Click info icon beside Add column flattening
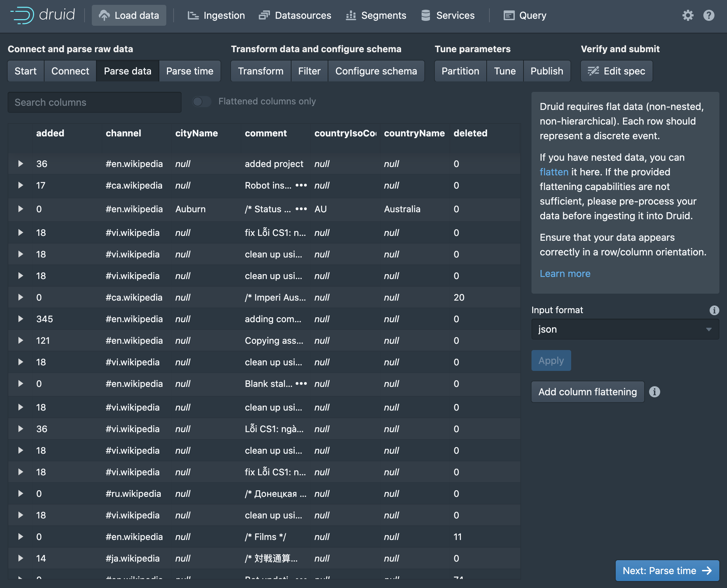 pyautogui.click(x=654, y=392)
